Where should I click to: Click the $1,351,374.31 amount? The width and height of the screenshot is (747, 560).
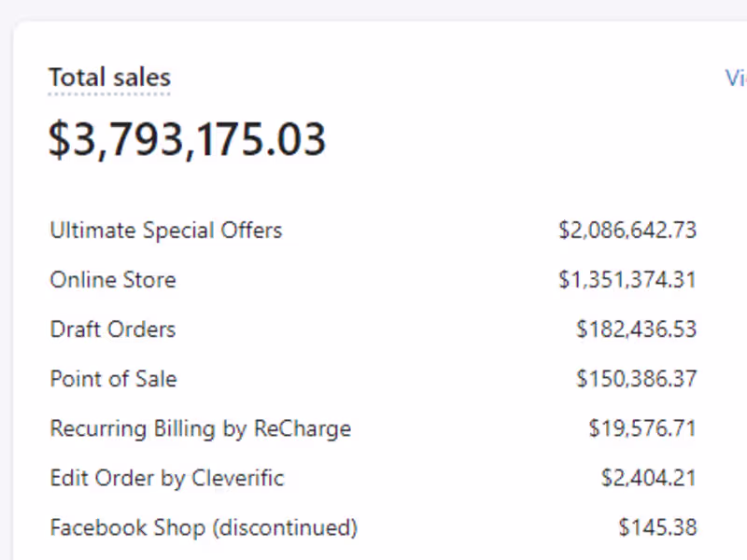tap(627, 279)
